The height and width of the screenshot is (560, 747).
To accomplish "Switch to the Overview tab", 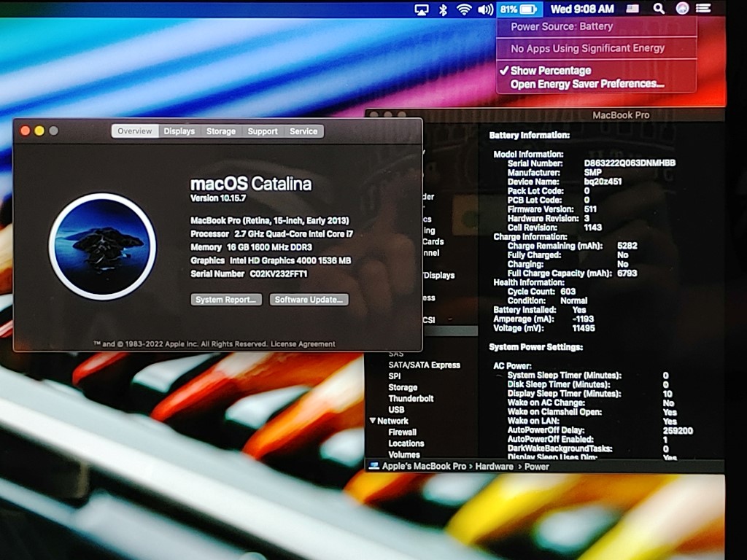I will (x=135, y=131).
